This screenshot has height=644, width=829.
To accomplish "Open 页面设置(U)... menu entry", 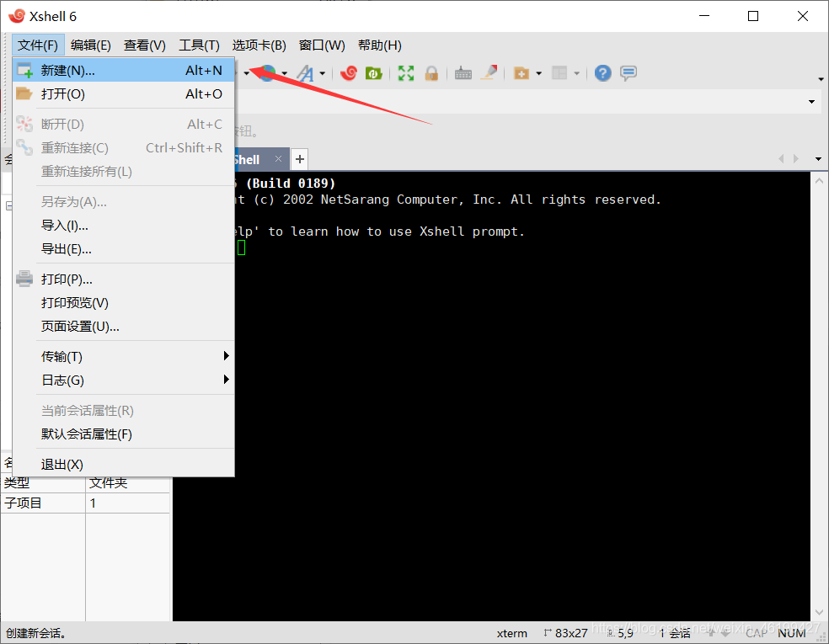I will click(x=124, y=327).
